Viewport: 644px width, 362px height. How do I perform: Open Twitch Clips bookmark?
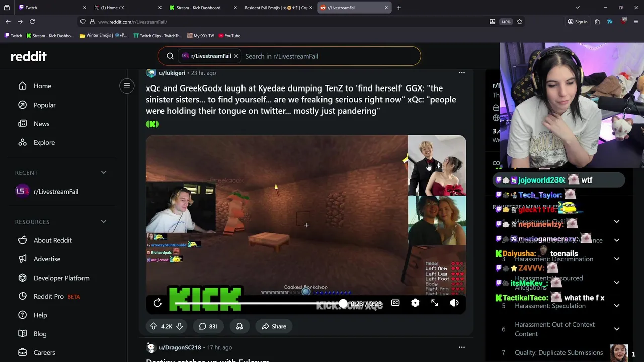[x=157, y=36]
